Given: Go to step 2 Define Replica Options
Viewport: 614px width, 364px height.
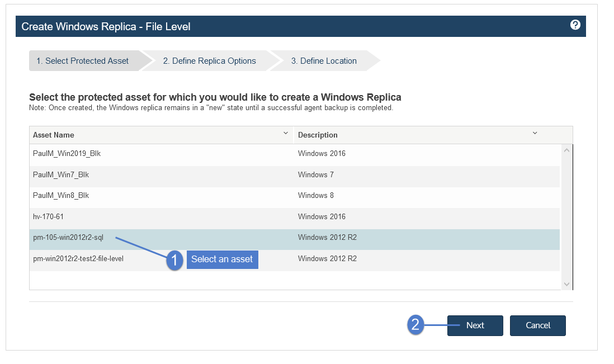Looking at the screenshot, I should (210, 60).
